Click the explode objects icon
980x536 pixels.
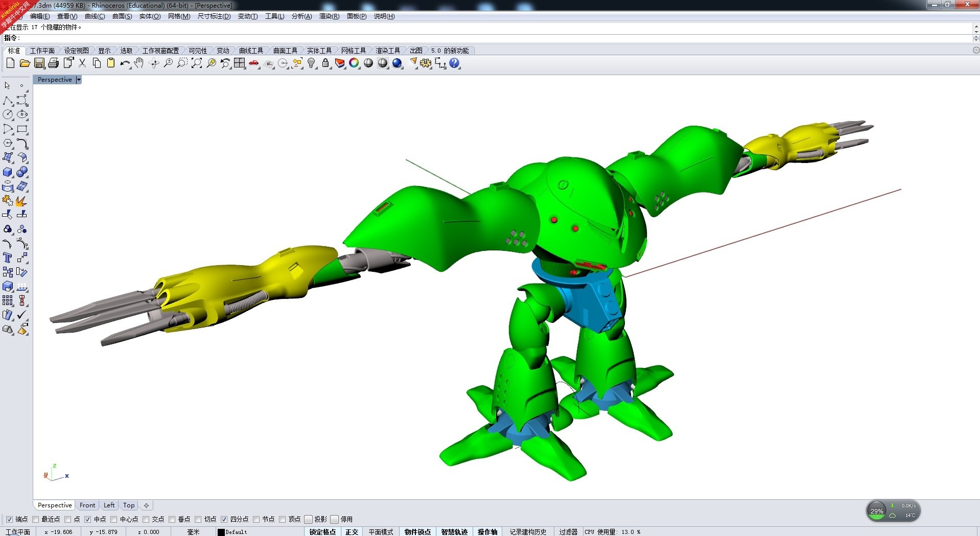pos(22,200)
